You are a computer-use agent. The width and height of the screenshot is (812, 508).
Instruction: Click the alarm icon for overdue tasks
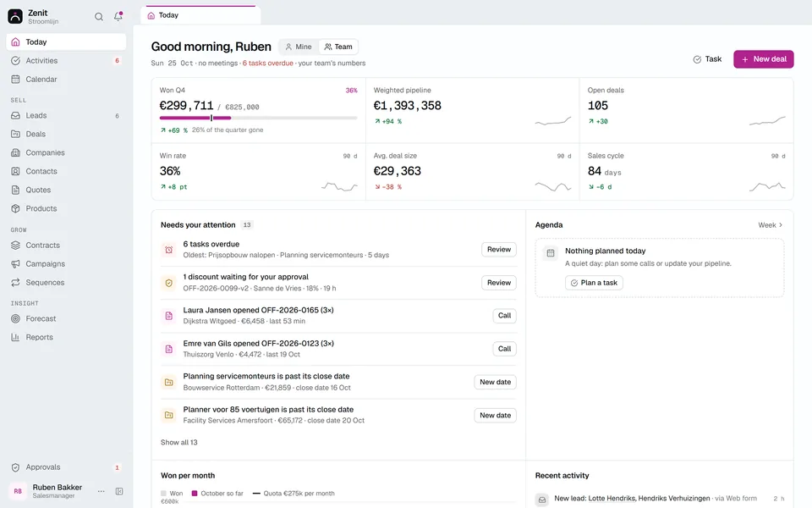[x=169, y=250]
